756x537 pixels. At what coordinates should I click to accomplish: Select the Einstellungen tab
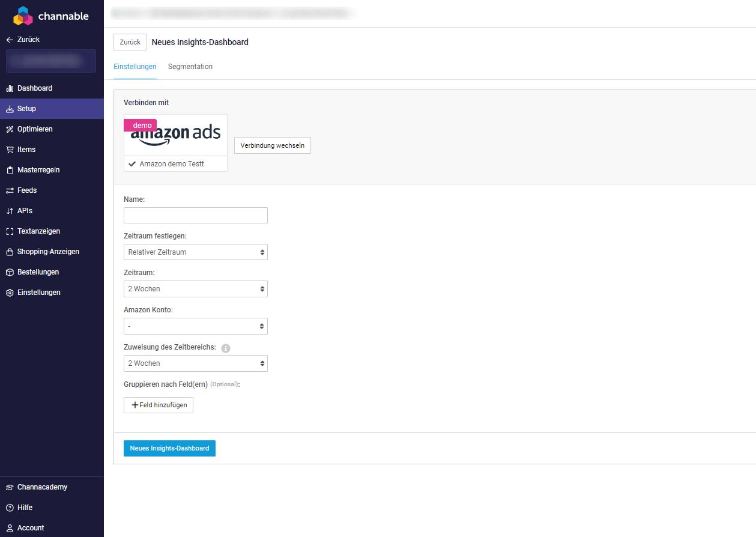(x=135, y=67)
